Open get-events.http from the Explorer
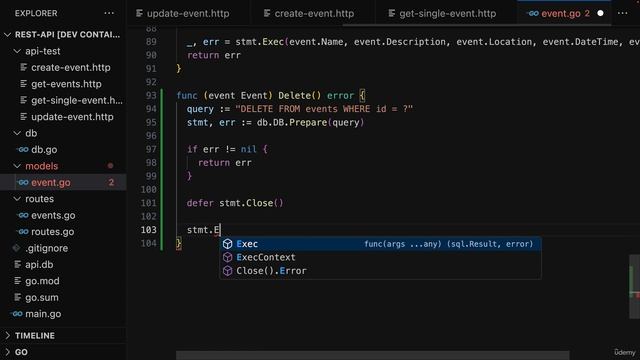640x360 pixels. pos(63,84)
